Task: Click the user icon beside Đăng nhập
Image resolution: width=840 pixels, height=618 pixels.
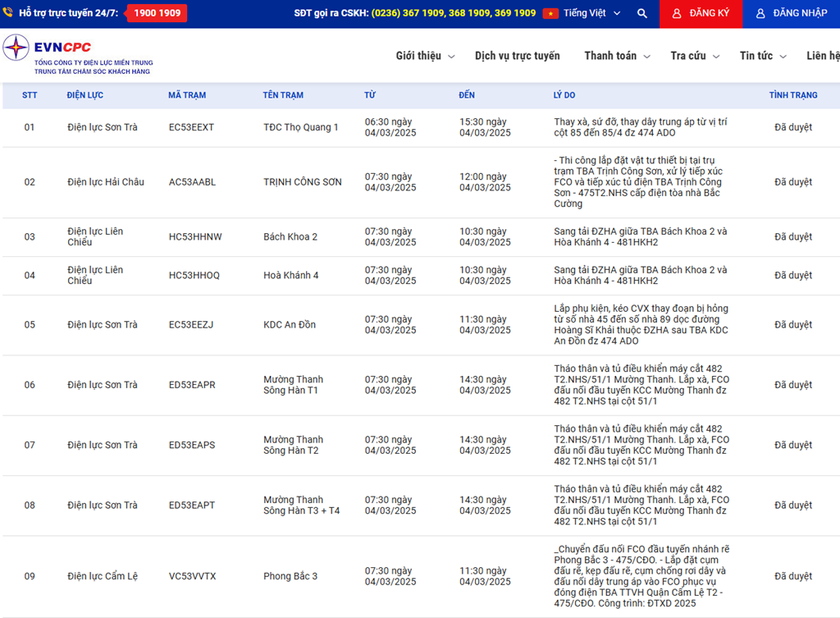Action: tap(760, 13)
